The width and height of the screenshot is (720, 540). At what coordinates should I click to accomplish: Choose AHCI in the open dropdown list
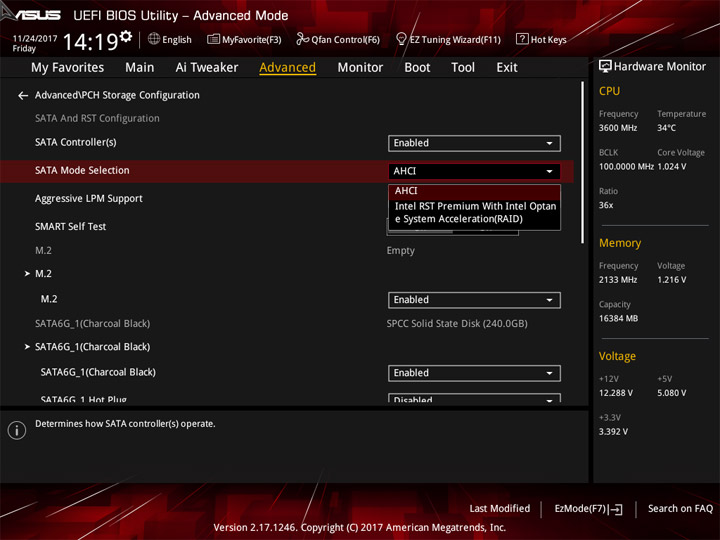tap(474, 191)
